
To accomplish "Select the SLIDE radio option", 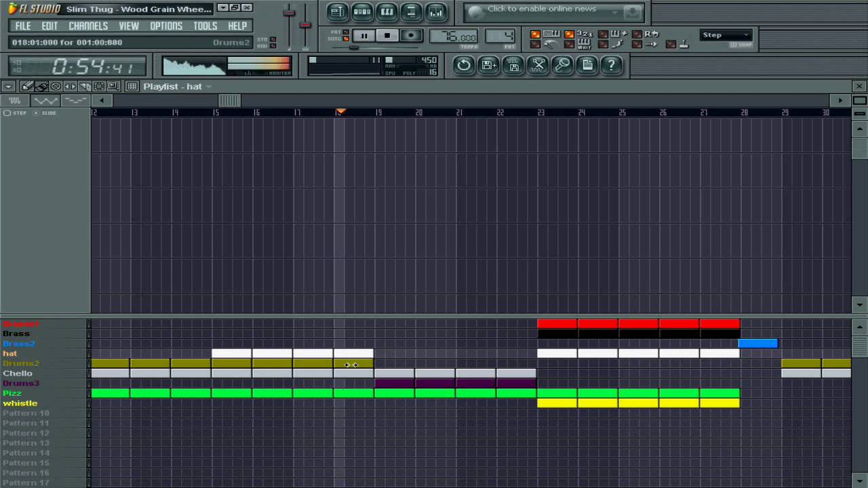I will point(45,113).
